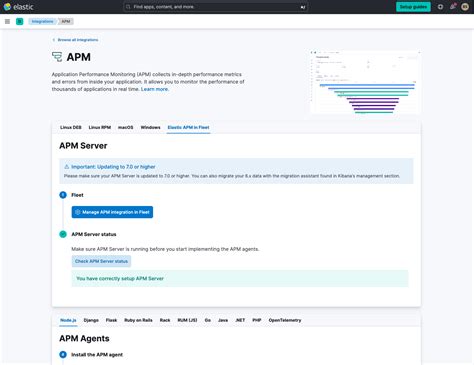Click the Setup guides button
The height and width of the screenshot is (365, 474).
click(x=413, y=7)
